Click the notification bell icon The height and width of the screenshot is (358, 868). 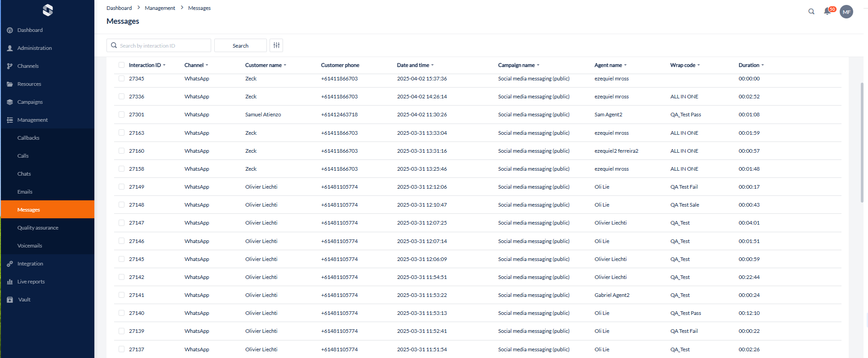pyautogui.click(x=827, y=11)
